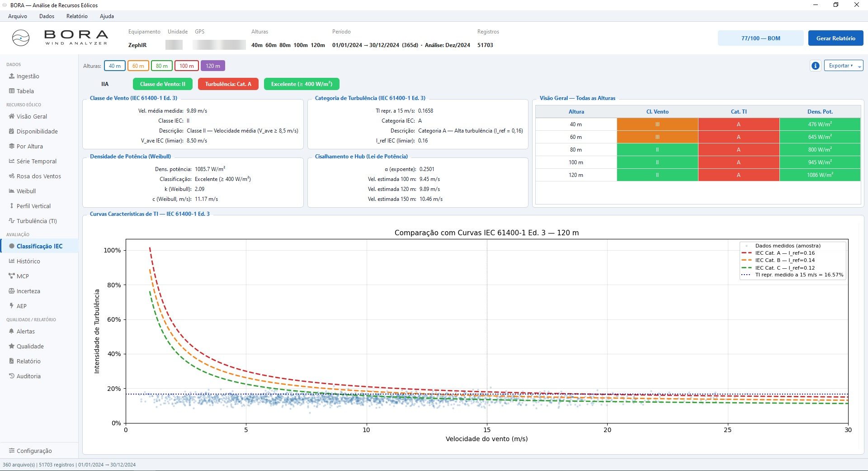The width and height of the screenshot is (868, 471).
Task: Open the Ajuda menu
Action: pos(107,16)
